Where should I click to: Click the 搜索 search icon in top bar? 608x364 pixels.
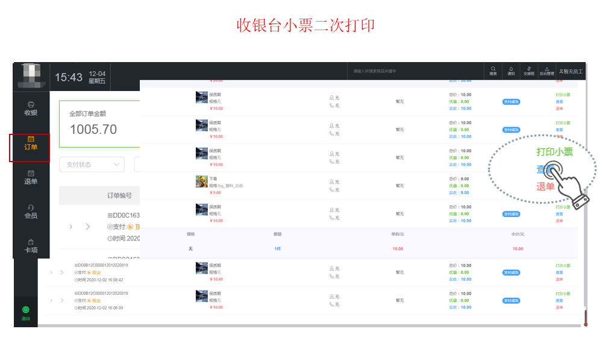pyautogui.click(x=493, y=71)
